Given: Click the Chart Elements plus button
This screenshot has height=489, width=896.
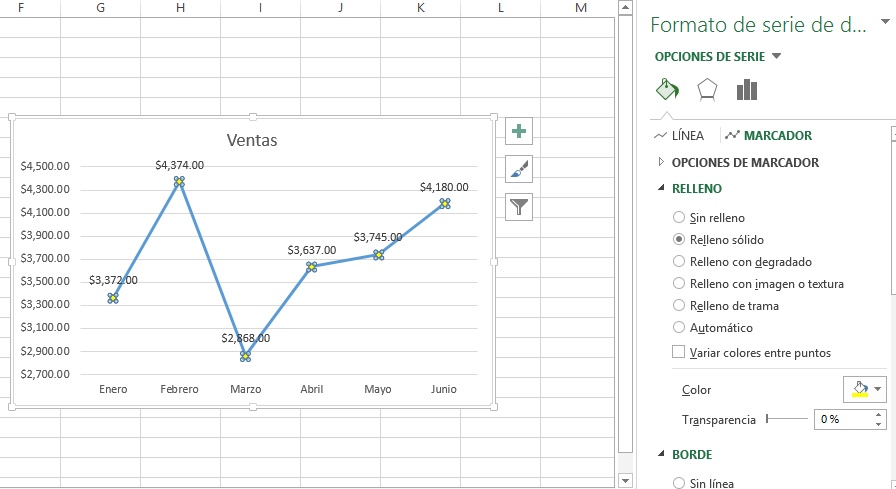Looking at the screenshot, I should [519, 131].
